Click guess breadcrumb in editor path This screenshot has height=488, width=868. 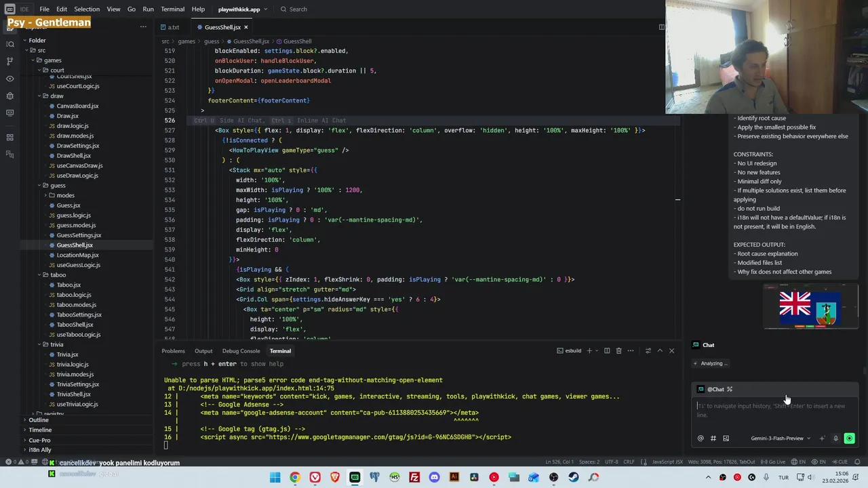pyautogui.click(x=212, y=41)
